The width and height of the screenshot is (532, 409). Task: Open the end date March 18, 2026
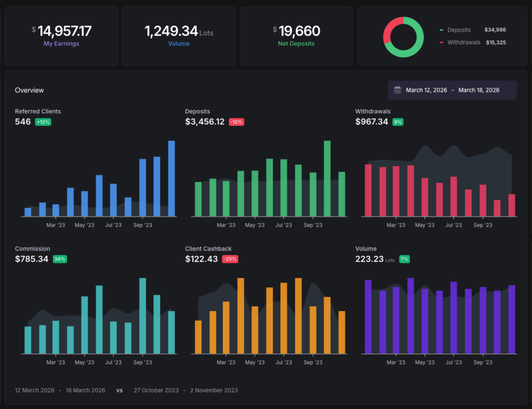click(478, 90)
